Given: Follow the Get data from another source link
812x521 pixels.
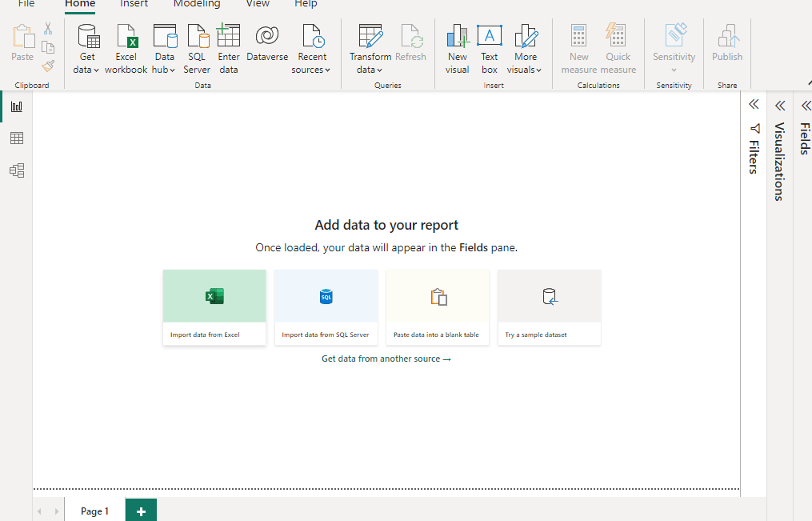Looking at the screenshot, I should point(386,359).
